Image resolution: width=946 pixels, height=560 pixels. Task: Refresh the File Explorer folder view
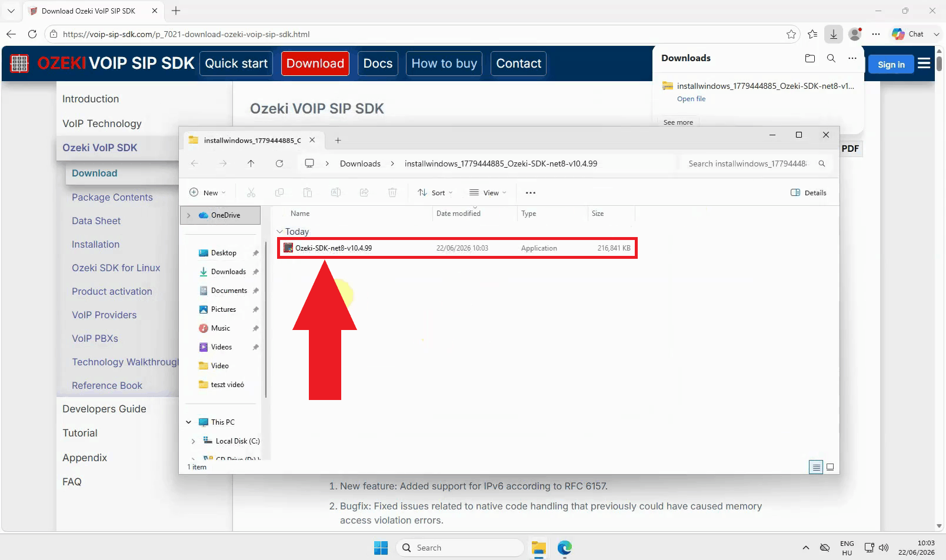279,164
